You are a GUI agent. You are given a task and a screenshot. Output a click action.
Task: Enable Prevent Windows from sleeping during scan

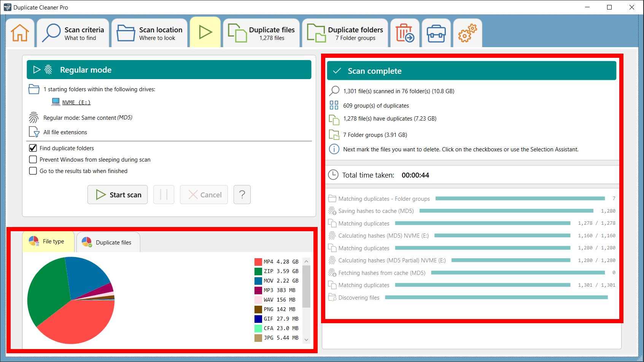point(33,159)
